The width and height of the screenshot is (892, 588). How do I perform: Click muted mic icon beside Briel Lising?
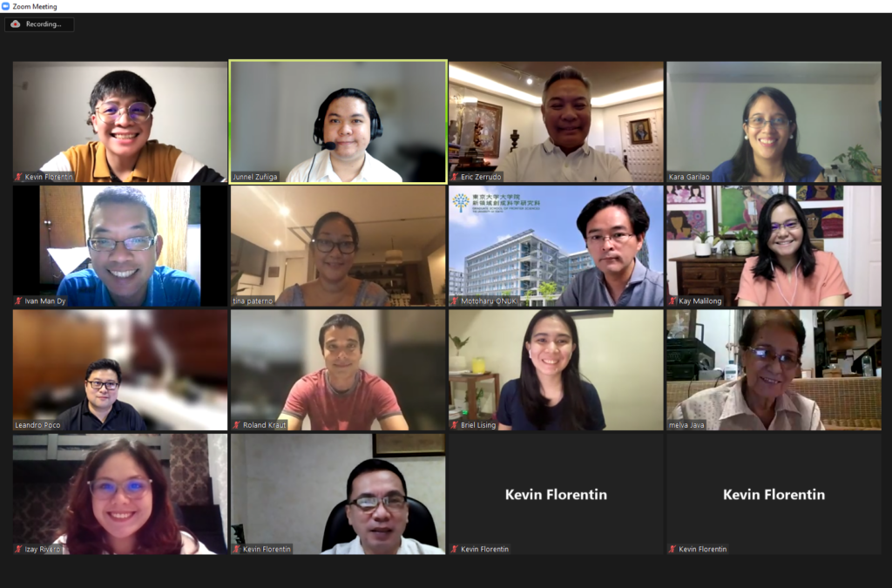click(x=455, y=425)
